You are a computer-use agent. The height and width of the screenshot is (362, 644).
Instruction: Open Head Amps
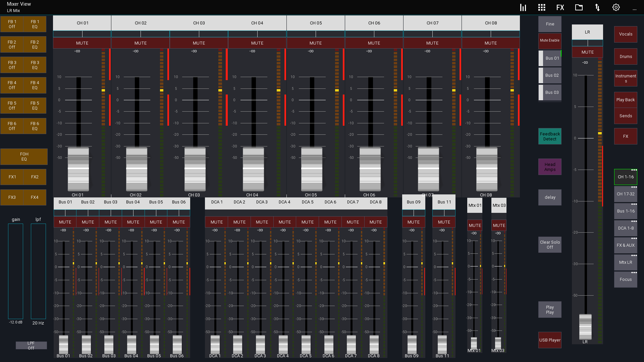click(x=550, y=167)
